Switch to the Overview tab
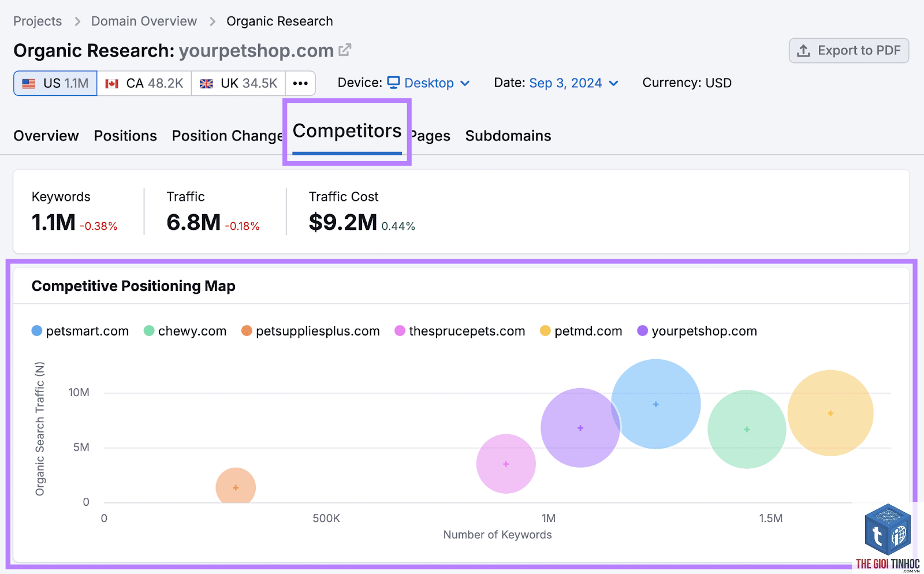Screen dimensions: 924x574 [x=46, y=136]
